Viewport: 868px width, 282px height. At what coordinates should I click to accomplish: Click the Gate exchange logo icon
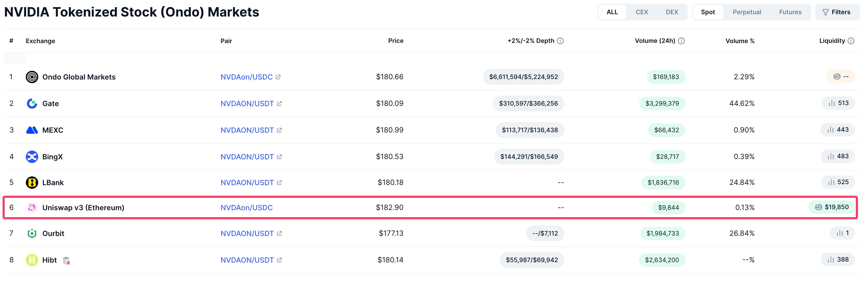click(32, 104)
